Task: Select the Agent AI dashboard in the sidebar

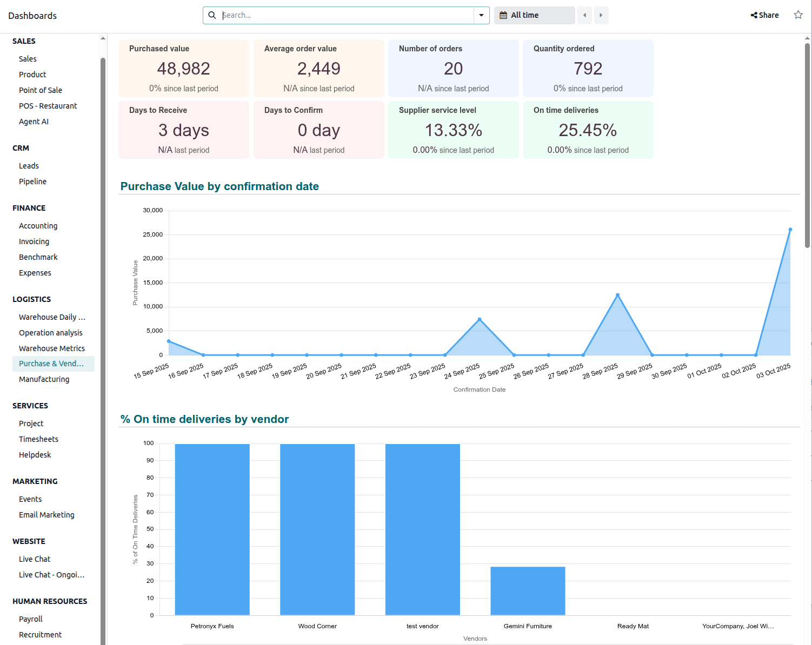Action: pyautogui.click(x=34, y=121)
